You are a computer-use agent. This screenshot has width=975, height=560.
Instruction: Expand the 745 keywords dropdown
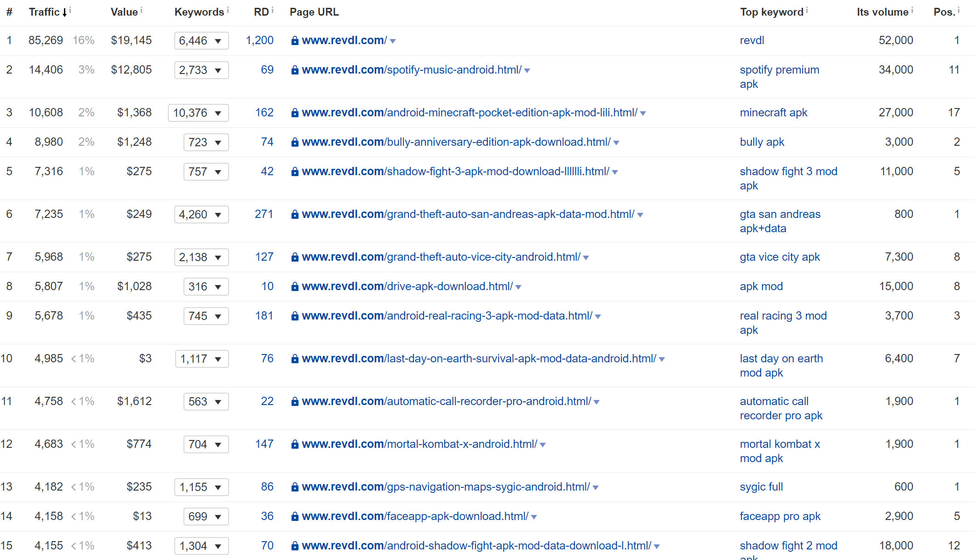point(206,316)
